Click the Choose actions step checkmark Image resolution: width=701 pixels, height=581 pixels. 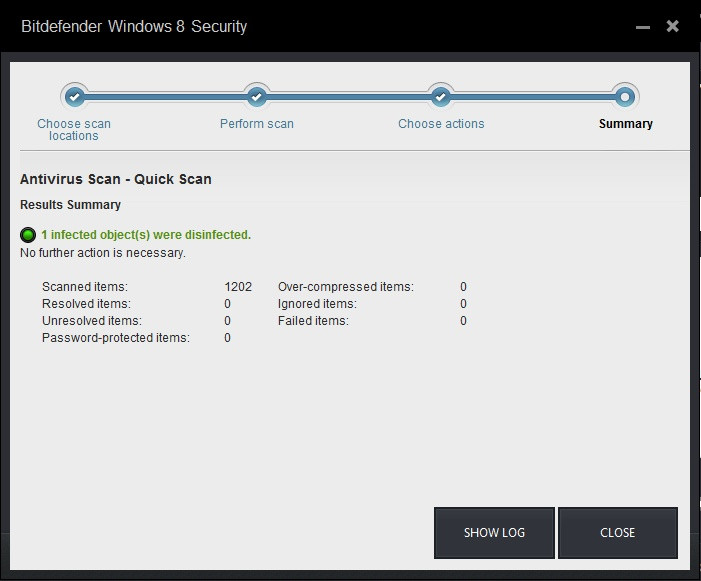(x=441, y=97)
